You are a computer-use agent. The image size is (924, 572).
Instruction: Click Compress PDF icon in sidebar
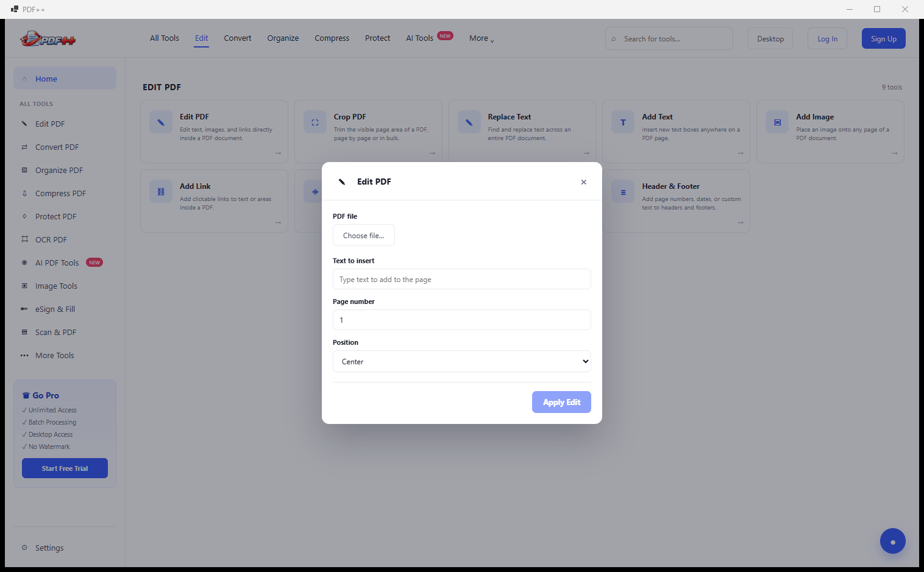coord(24,193)
